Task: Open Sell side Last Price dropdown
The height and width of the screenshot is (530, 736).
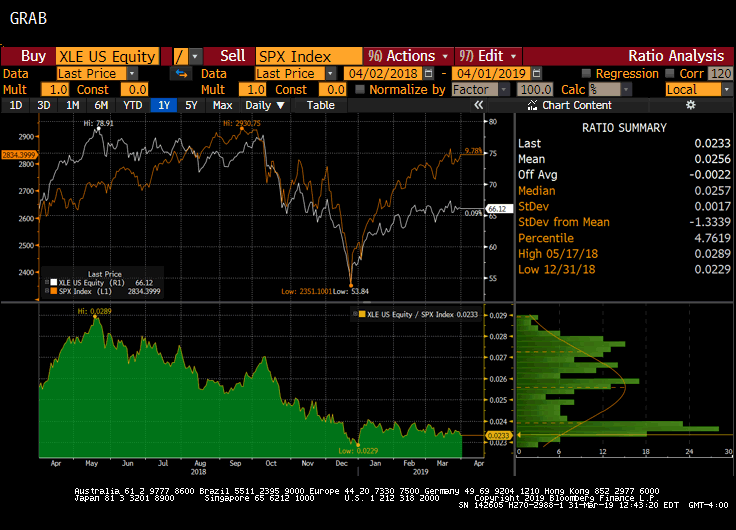Action: coord(330,74)
